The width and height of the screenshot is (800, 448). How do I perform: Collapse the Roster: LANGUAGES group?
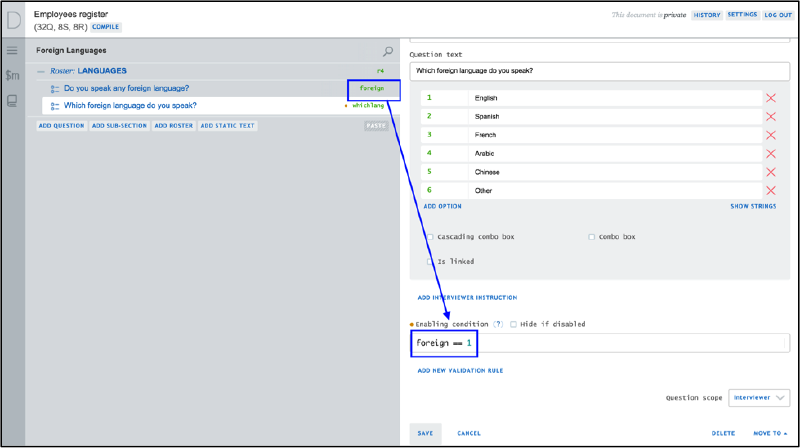(42, 71)
